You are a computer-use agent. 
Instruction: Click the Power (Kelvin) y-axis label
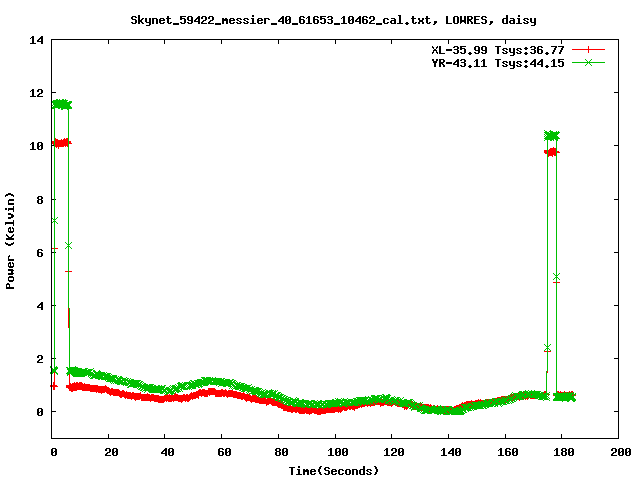pos(10,241)
